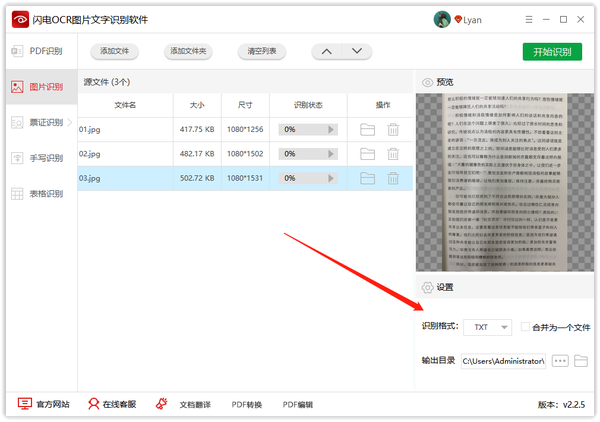Image resolution: width=600 pixels, height=422 pixels.
Task: Click the 清空列表 button
Action: click(x=262, y=51)
